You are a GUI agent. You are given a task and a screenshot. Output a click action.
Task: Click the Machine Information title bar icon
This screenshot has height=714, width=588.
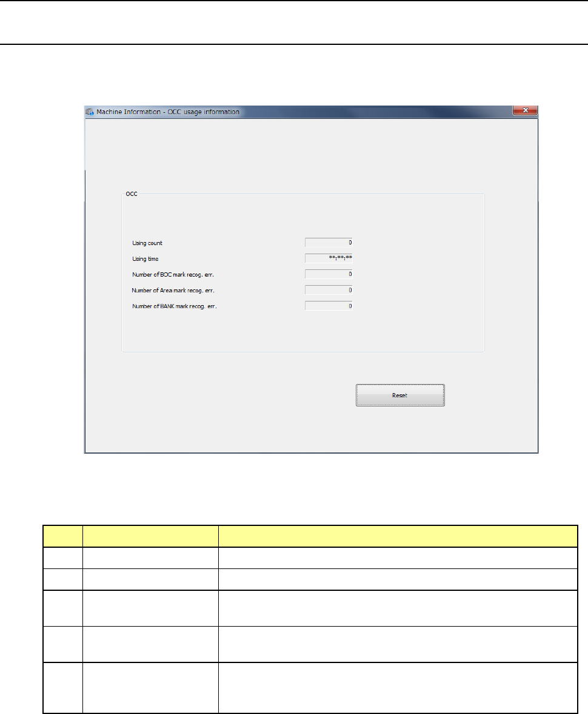90,112
